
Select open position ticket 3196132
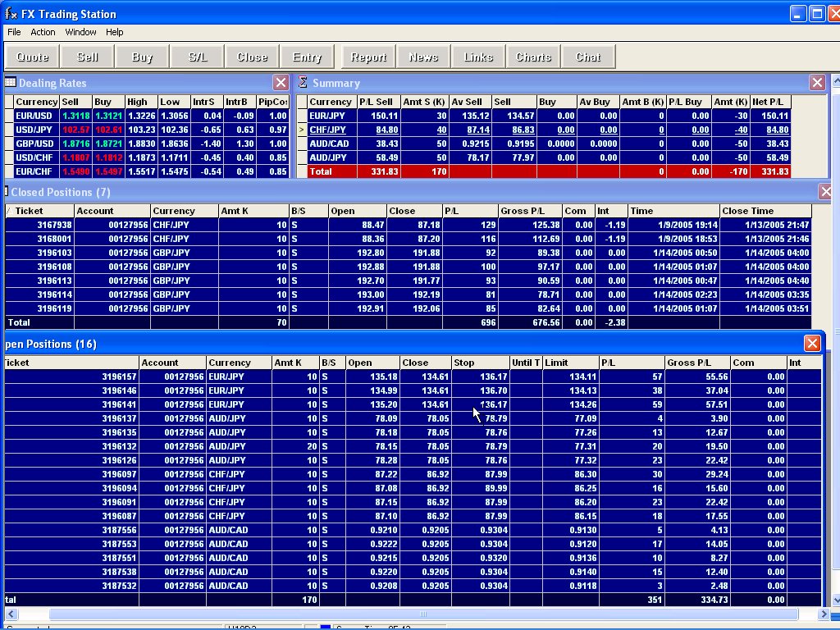tap(413, 446)
